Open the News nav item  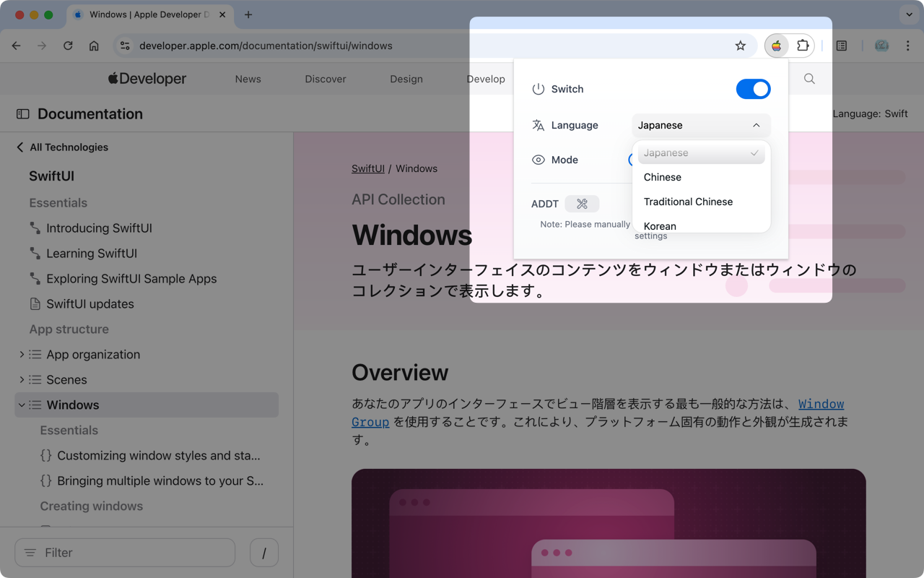[248, 79]
